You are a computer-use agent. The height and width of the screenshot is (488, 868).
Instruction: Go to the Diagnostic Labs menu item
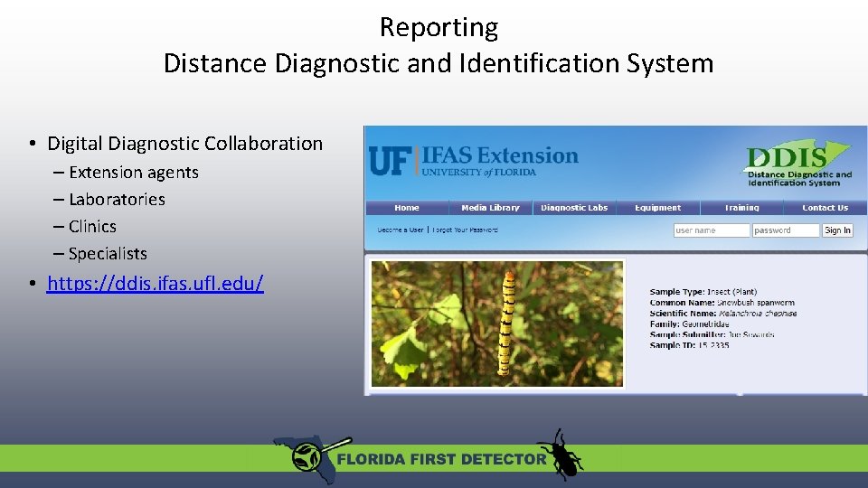click(574, 208)
